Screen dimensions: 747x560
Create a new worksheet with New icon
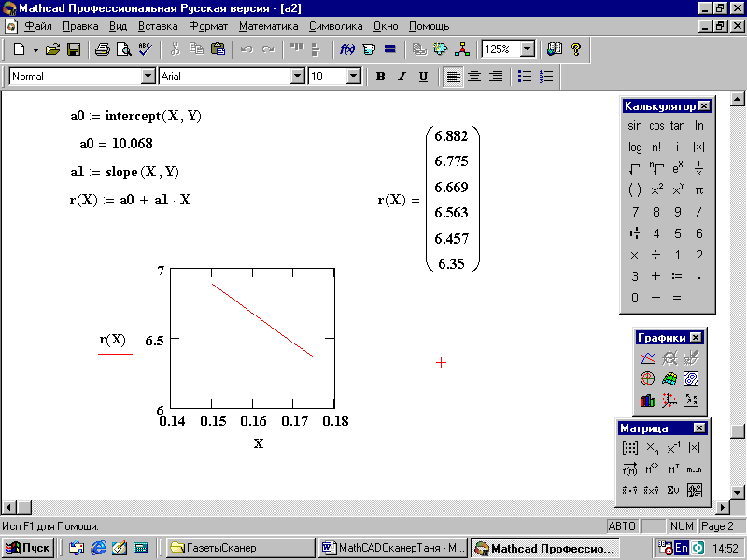tap(19, 49)
